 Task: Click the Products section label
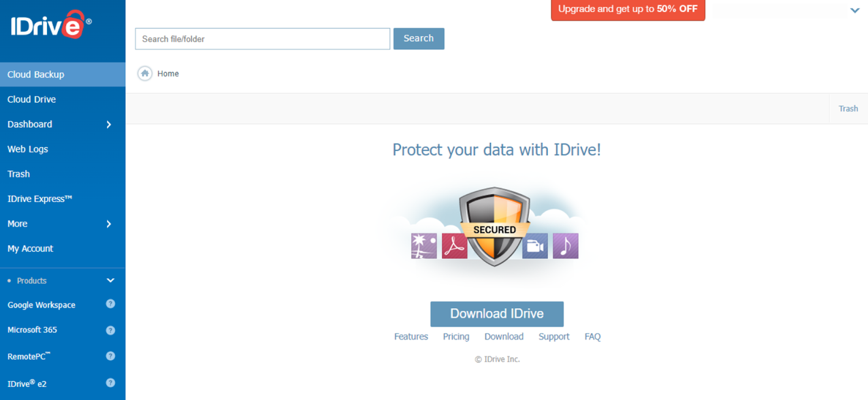click(31, 280)
